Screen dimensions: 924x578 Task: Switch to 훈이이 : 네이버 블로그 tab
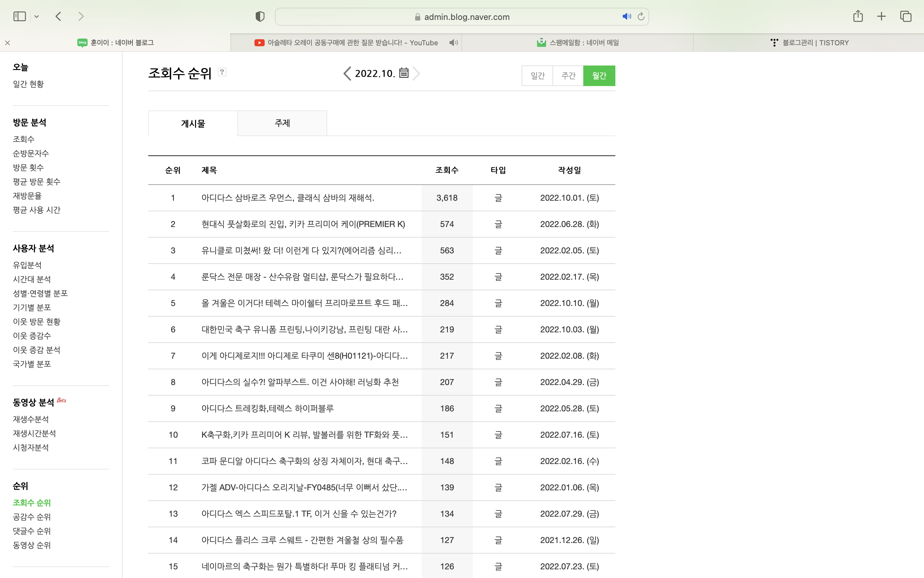[115, 42]
